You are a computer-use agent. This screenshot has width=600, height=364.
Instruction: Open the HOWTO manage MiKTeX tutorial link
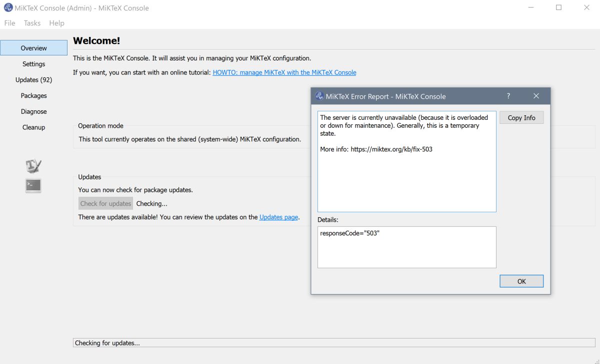click(284, 72)
